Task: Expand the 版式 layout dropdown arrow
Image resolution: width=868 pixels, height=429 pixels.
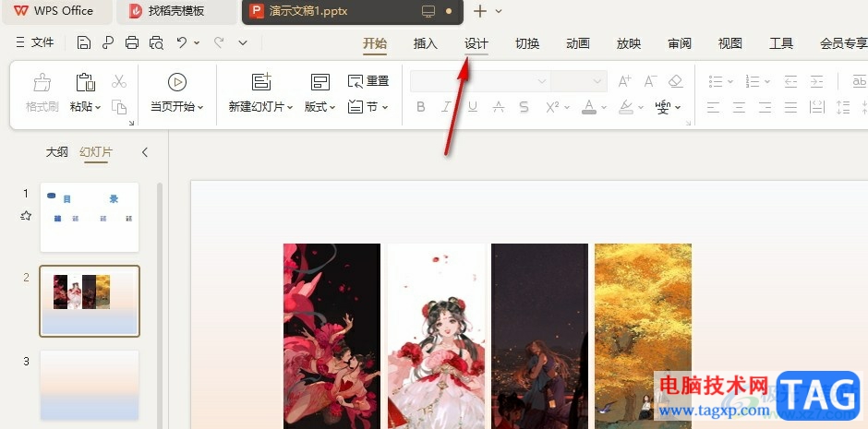Action: (x=332, y=107)
